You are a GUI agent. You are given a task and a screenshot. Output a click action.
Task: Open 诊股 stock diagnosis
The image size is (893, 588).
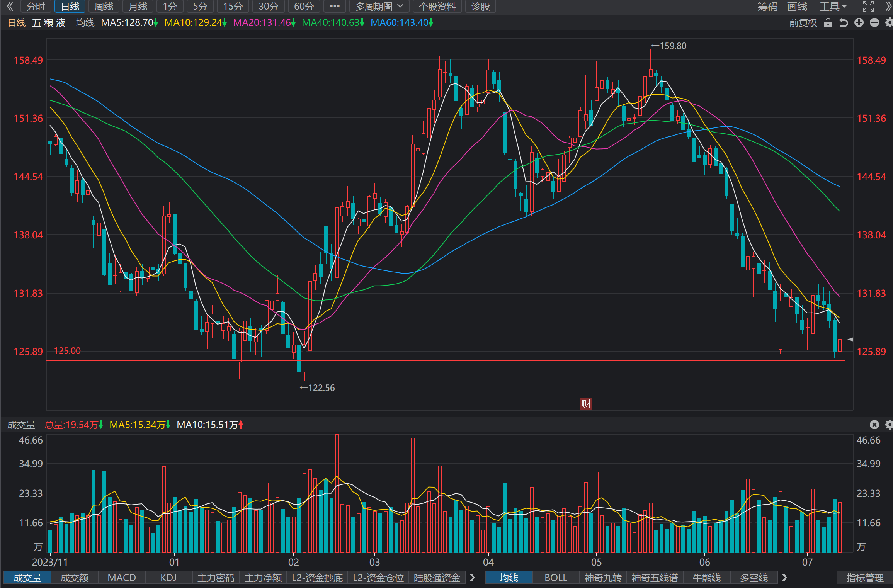[x=480, y=6]
